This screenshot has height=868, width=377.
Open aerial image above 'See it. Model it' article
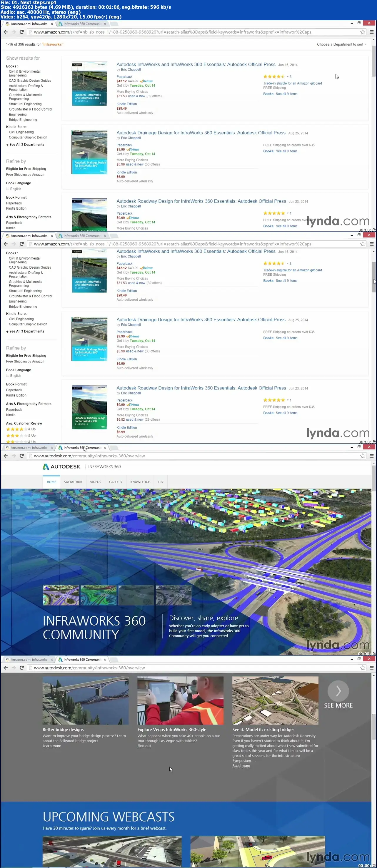275,700
